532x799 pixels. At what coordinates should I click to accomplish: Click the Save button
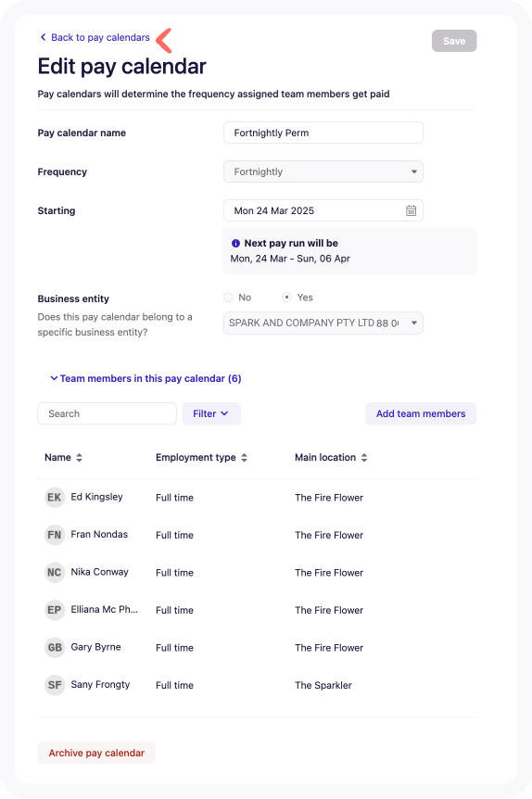(454, 41)
